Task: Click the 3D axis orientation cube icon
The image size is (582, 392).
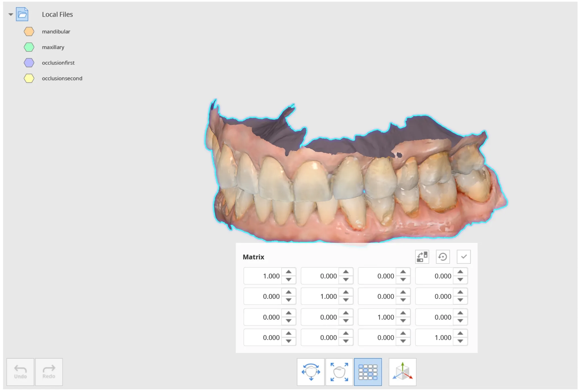Action: tap(402, 372)
